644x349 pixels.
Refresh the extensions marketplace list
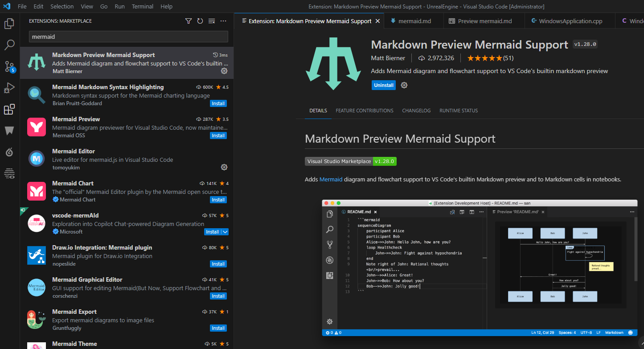tap(200, 21)
